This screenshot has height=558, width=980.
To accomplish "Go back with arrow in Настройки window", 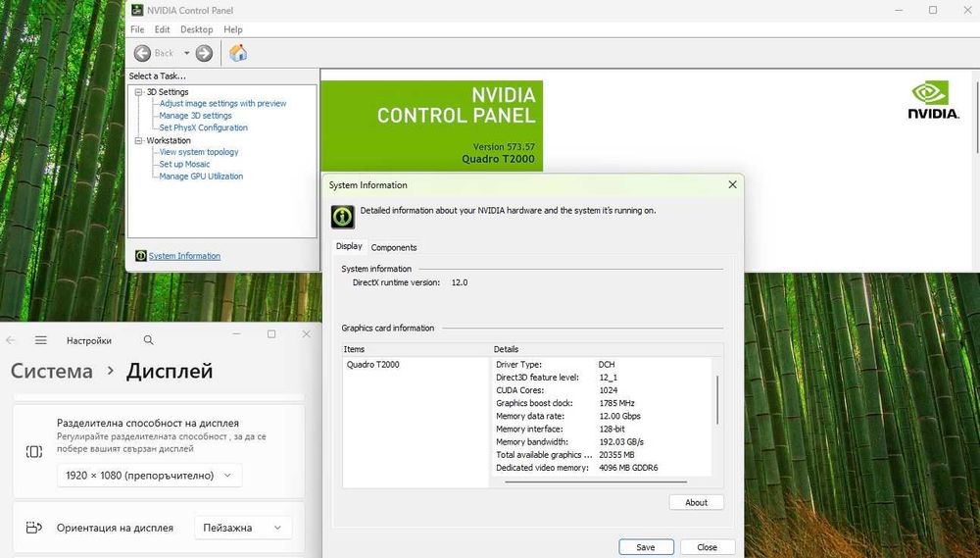I will point(11,340).
